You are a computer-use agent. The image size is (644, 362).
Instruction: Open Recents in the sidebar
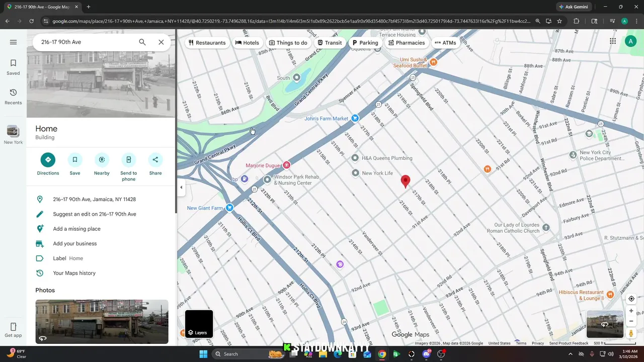(x=13, y=97)
